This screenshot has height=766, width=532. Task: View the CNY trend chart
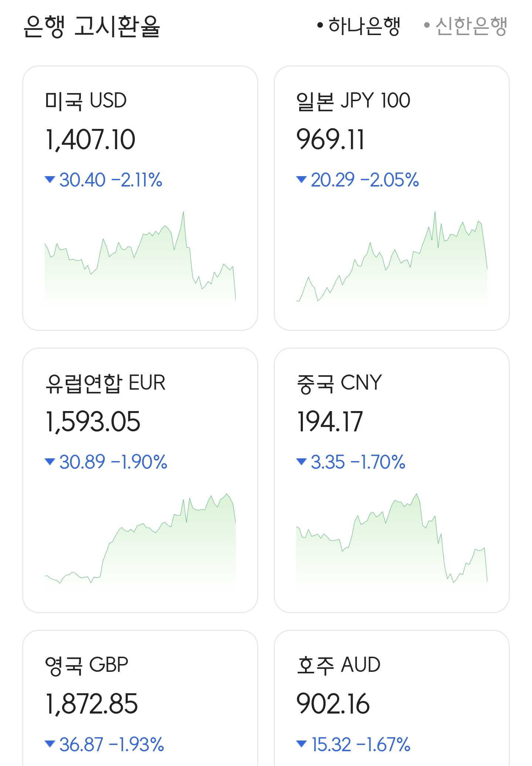click(x=392, y=540)
